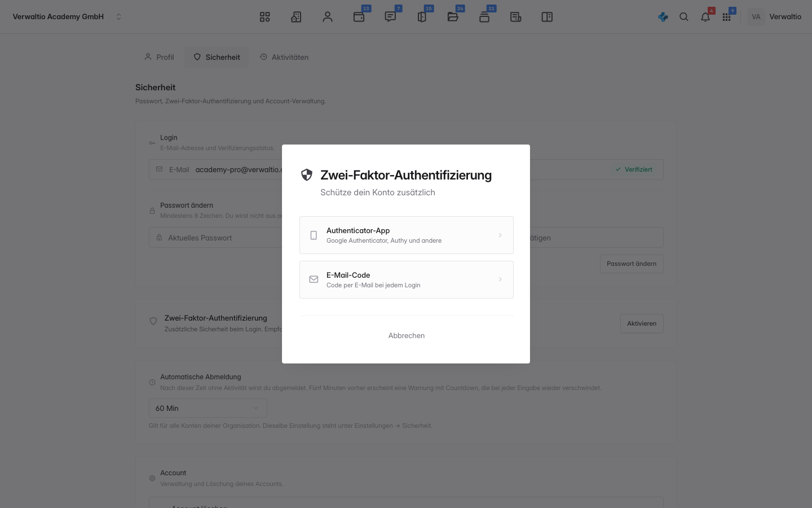
Task: Expand the Verwaltio Academy GmbH organization switcher
Action: click(x=118, y=17)
